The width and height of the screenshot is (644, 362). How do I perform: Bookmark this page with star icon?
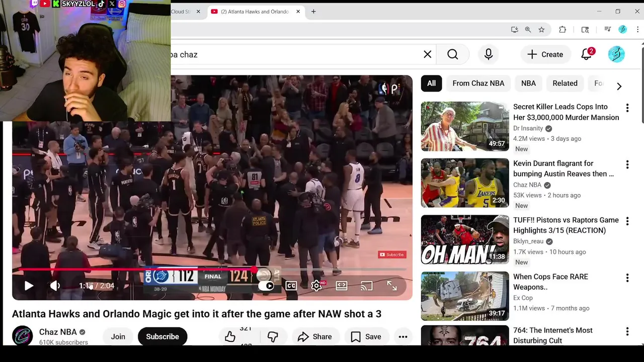click(x=541, y=30)
